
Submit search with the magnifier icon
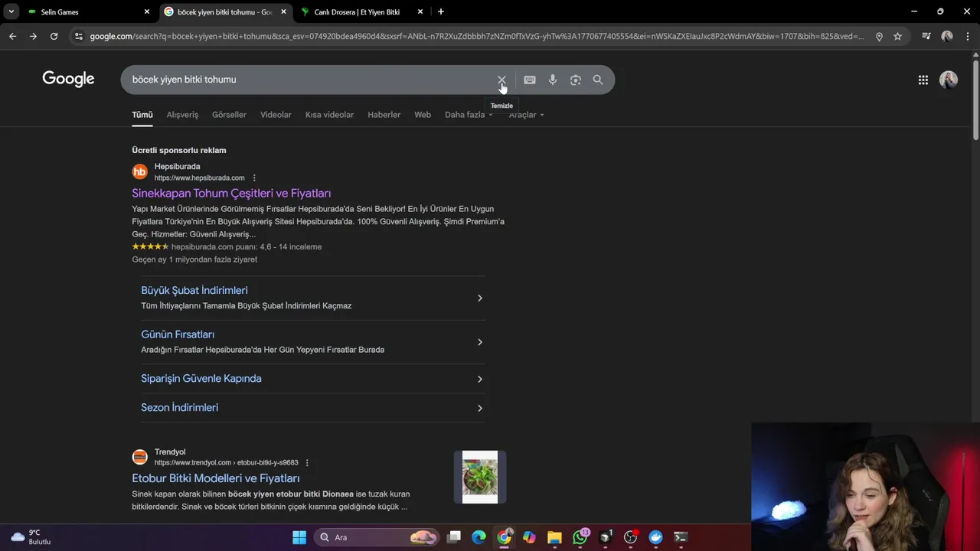598,80
